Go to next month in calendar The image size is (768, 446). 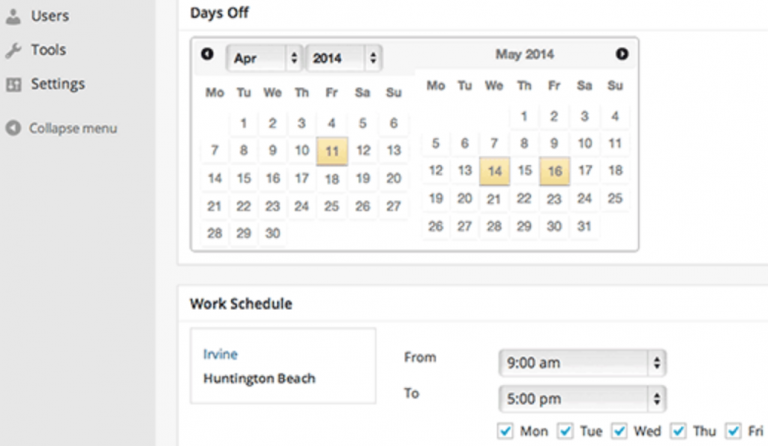pyautogui.click(x=622, y=54)
